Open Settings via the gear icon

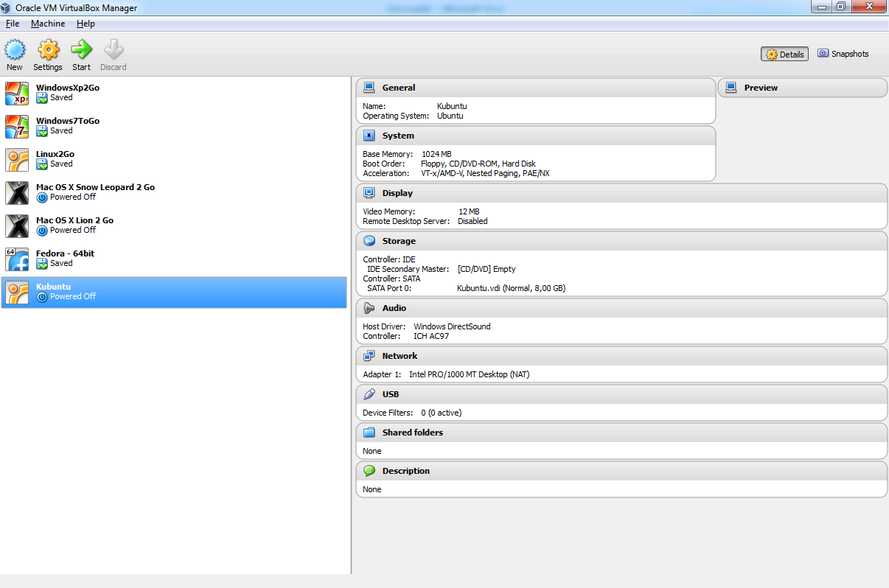coord(48,51)
